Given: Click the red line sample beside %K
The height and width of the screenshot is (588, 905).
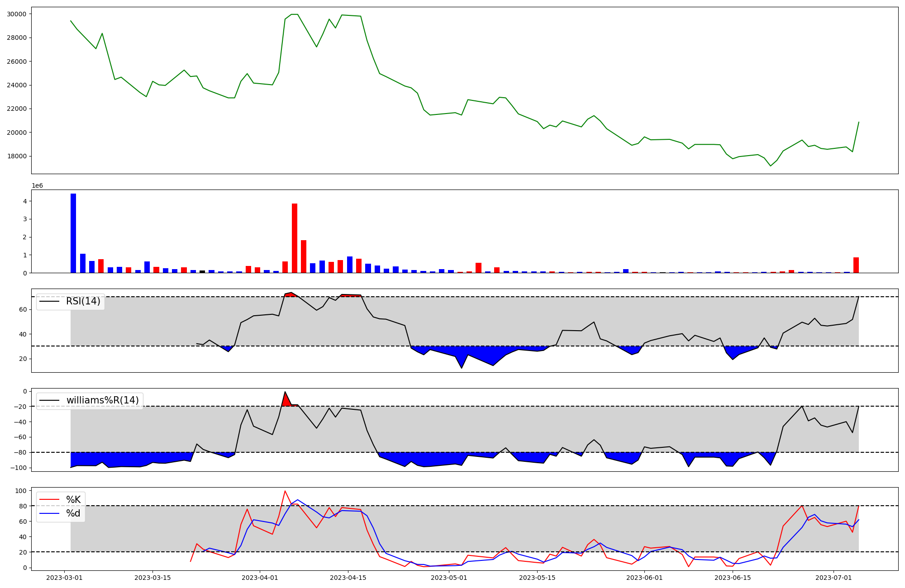Looking at the screenshot, I should click(x=49, y=500).
